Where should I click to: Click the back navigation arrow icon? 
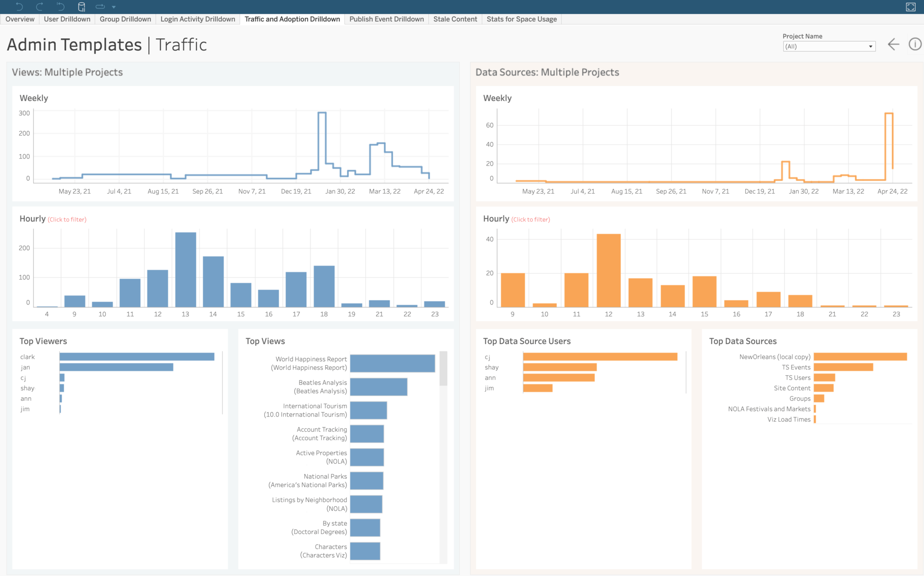coord(894,44)
